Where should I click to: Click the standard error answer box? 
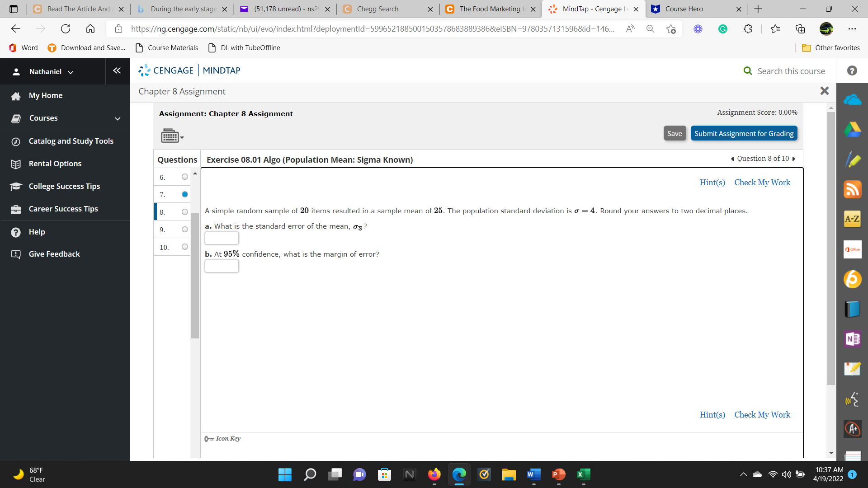click(x=222, y=238)
